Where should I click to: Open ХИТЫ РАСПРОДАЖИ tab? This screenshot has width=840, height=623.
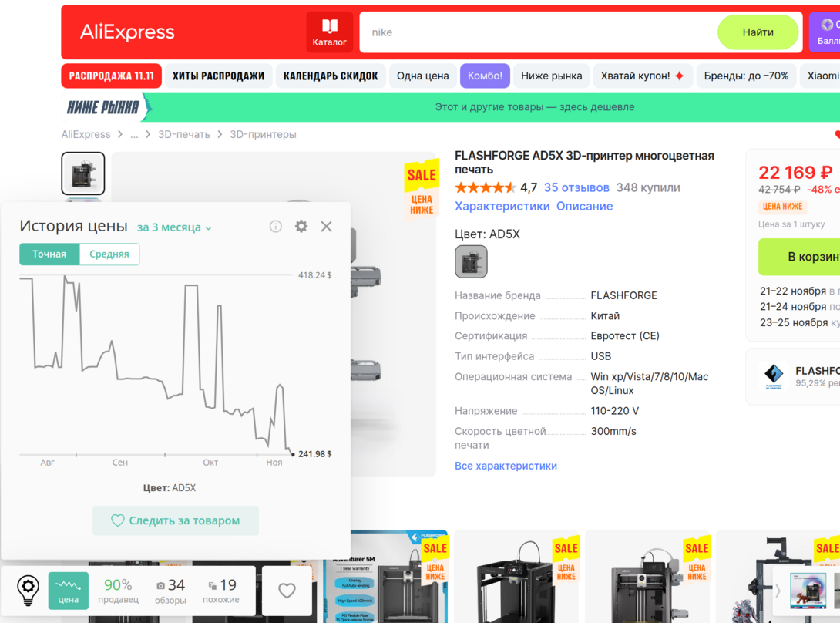[x=219, y=76]
